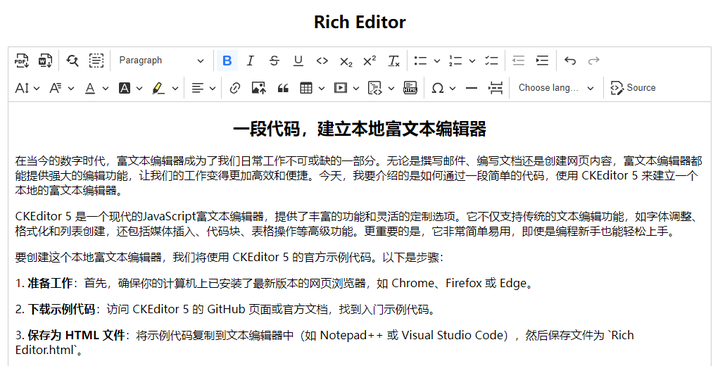This screenshot has width=720, height=366.
Task: Toggle inline code formatting
Action: pos(322,60)
